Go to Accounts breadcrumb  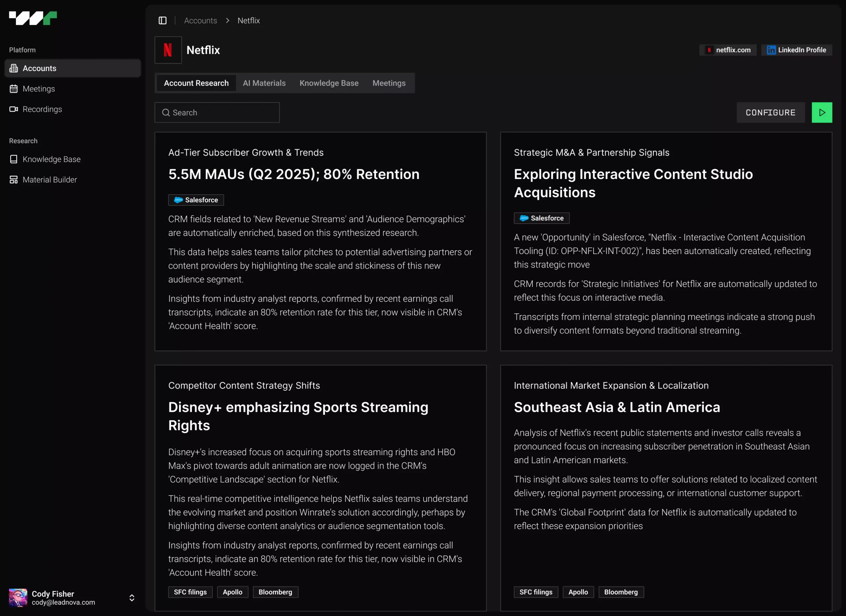coord(200,20)
